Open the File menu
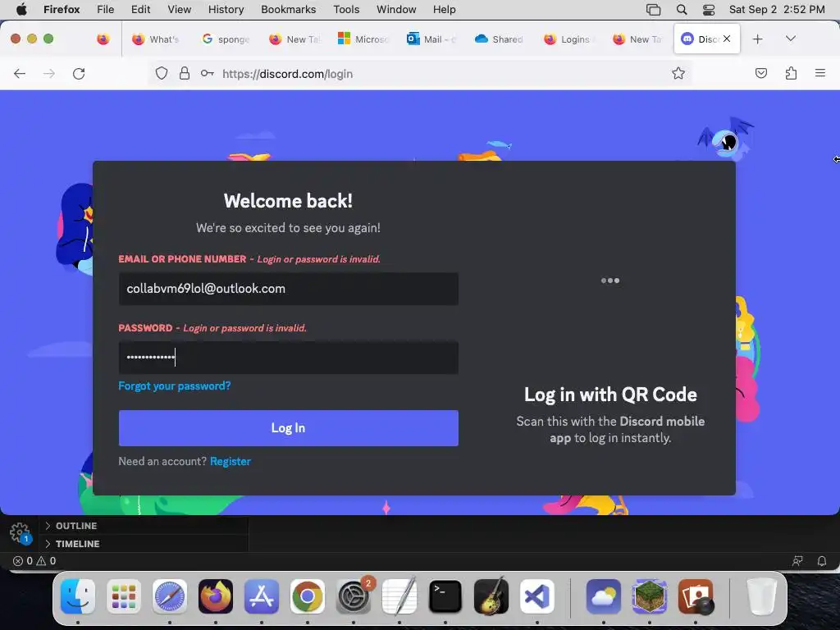 tap(106, 9)
